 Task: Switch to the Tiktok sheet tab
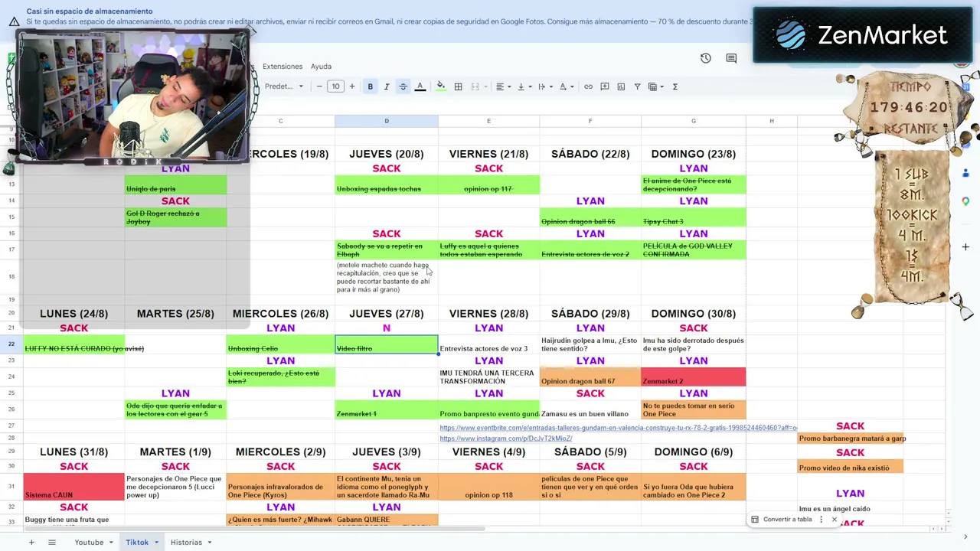click(x=137, y=542)
